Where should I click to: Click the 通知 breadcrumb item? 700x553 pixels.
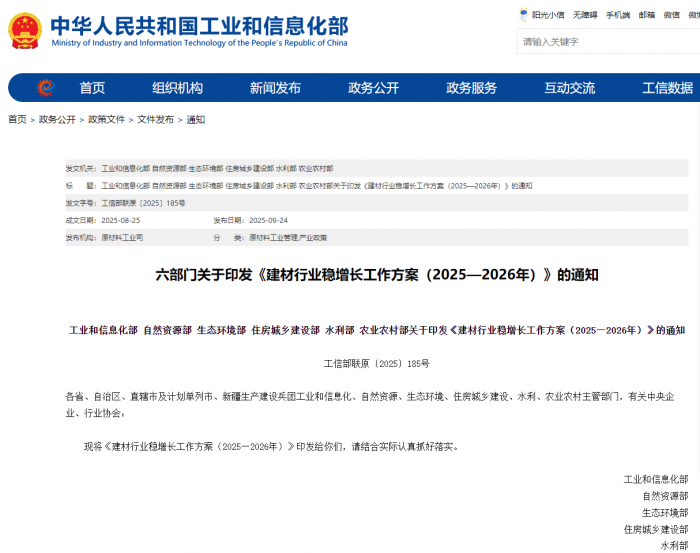195,119
